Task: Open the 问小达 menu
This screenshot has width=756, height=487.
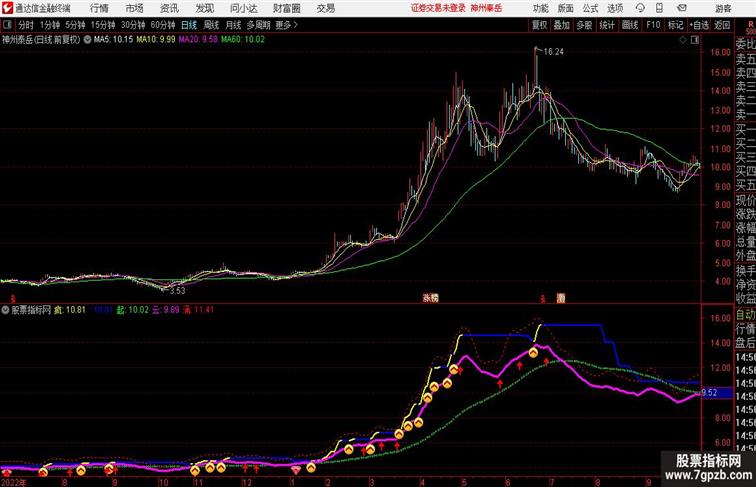Action: pyautogui.click(x=243, y=8)
